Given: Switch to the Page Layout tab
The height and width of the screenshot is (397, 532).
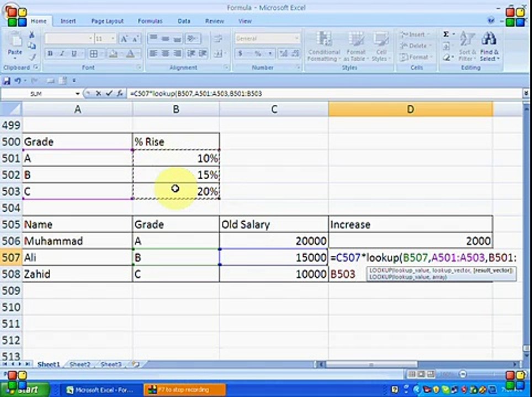Looking at the screenshot, I should pos(107,21).
